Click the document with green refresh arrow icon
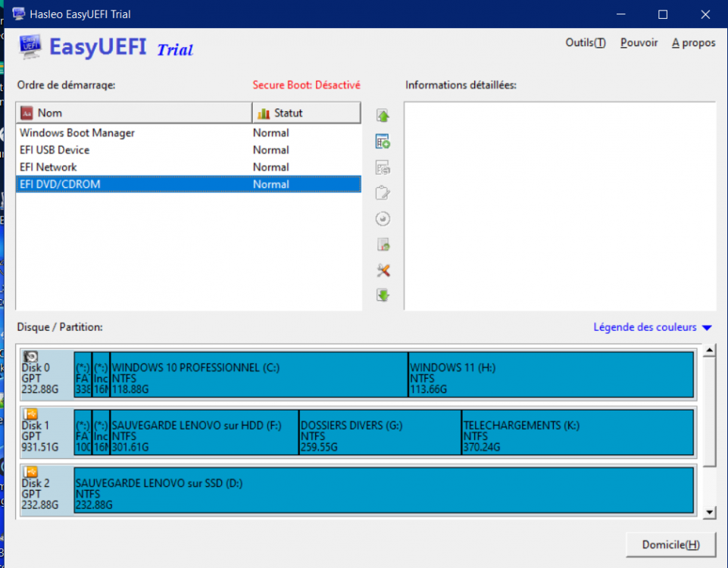This screenshot has height=568, width=728. point(383,245)
